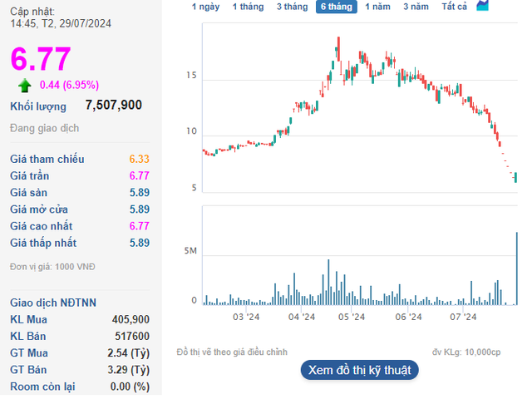Click the green up arrow price indicator
The height and width of the screenshot is (399, 532).
click(24, 86)
